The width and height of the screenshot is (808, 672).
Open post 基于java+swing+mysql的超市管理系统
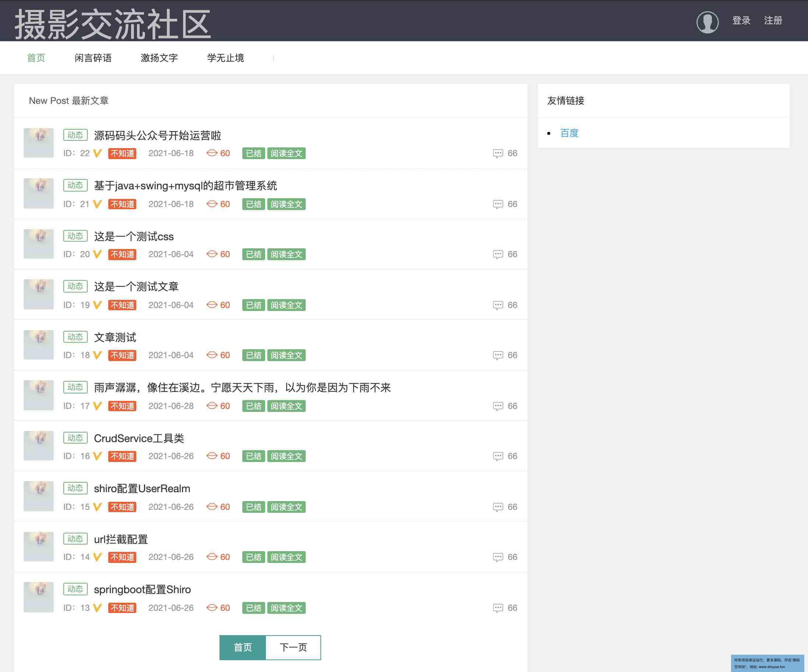(x=186, y=186)
